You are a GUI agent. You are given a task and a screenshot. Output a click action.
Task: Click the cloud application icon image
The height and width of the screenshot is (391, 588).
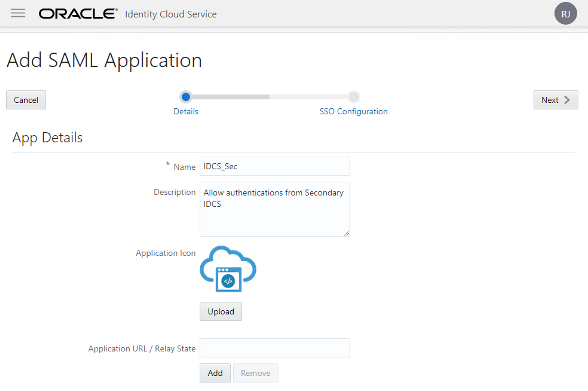coord(228,269)
